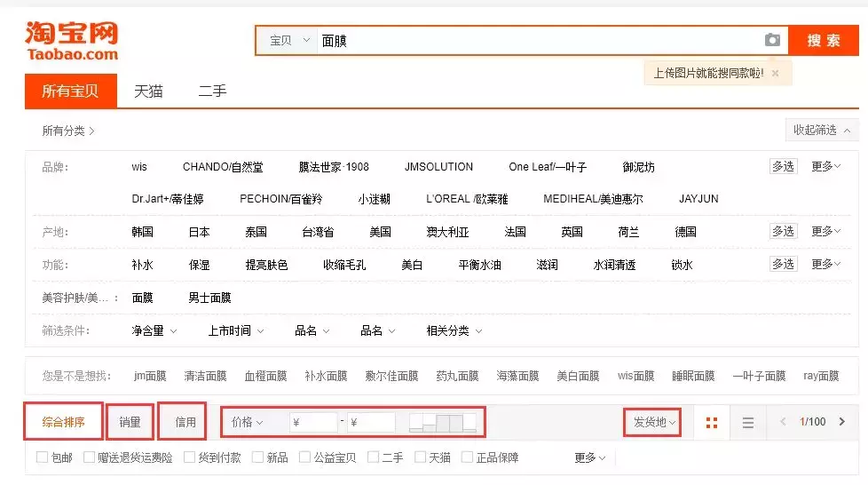Image resolution: width=868 pixels, height=485 pixels.
Task: Click the orange 搜索 button
Action: pos(823,40)
